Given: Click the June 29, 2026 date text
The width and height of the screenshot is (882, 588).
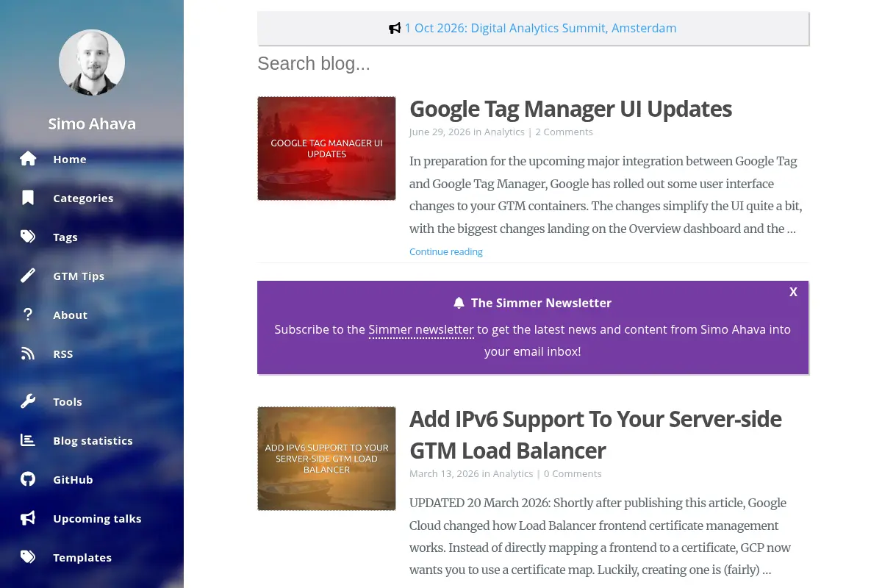Looking at the screenshot, I should pos(440,132).
